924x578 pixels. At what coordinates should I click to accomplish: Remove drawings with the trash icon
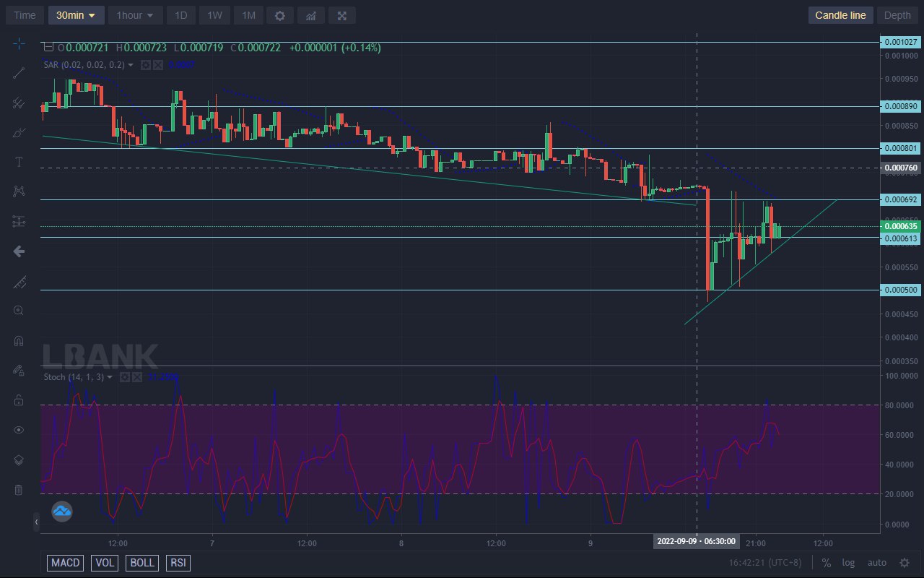(19, 490)
